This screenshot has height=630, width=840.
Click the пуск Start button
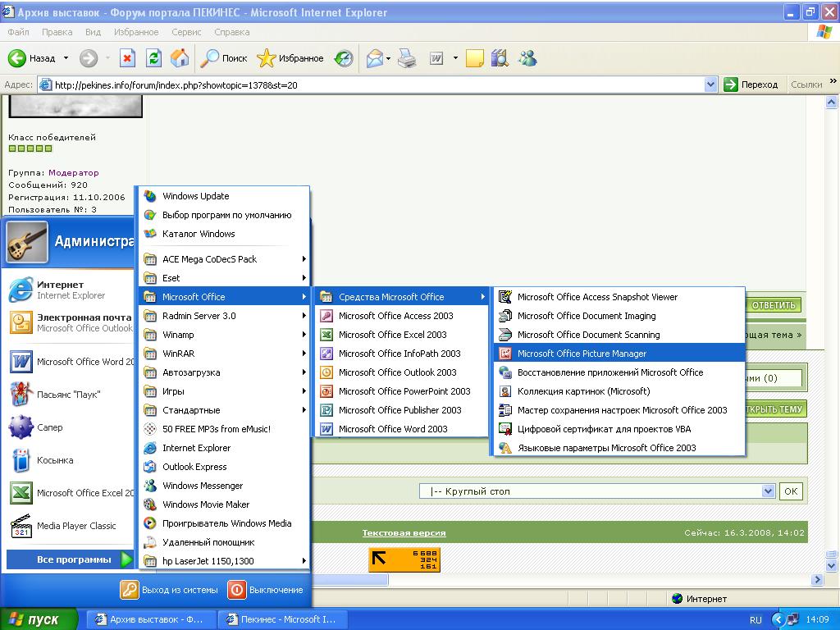pos(38,619)
